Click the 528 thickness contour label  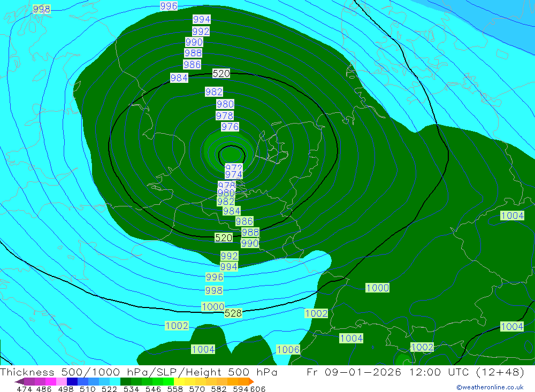click(x=233, y=313)
